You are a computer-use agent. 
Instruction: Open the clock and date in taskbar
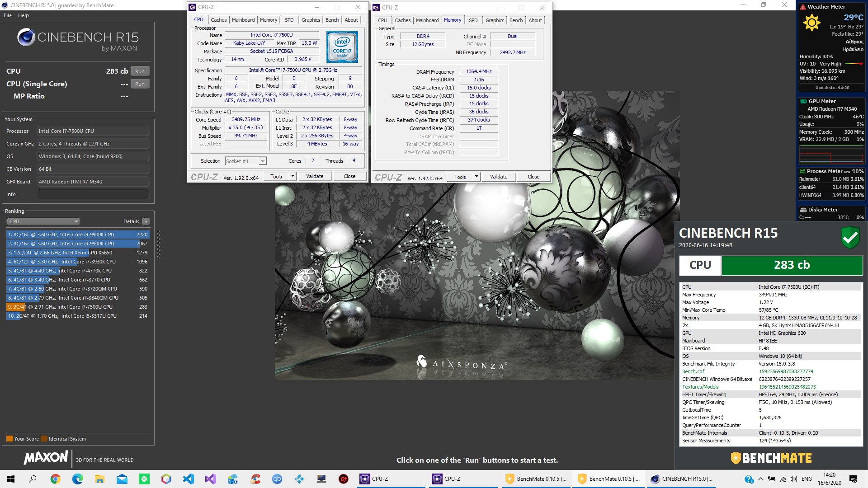(x=829, y=479)
